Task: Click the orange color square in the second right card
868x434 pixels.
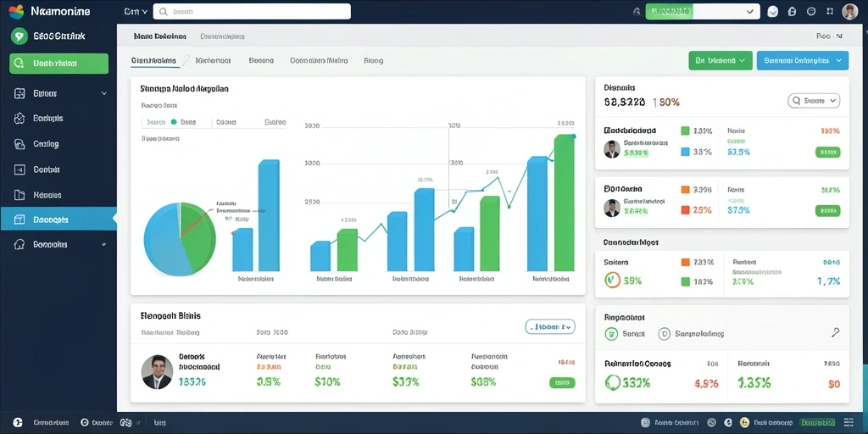Action: 685,189
